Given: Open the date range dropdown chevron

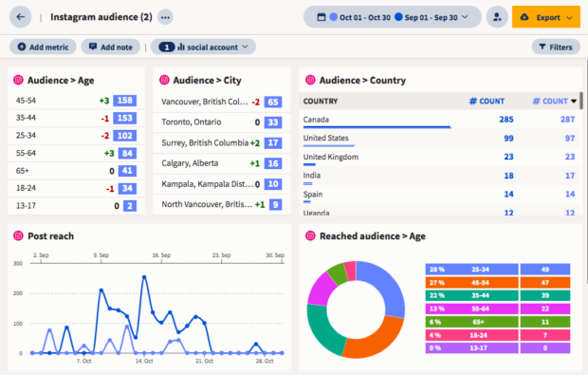Looking at the screenshot, I should (465, 17).
